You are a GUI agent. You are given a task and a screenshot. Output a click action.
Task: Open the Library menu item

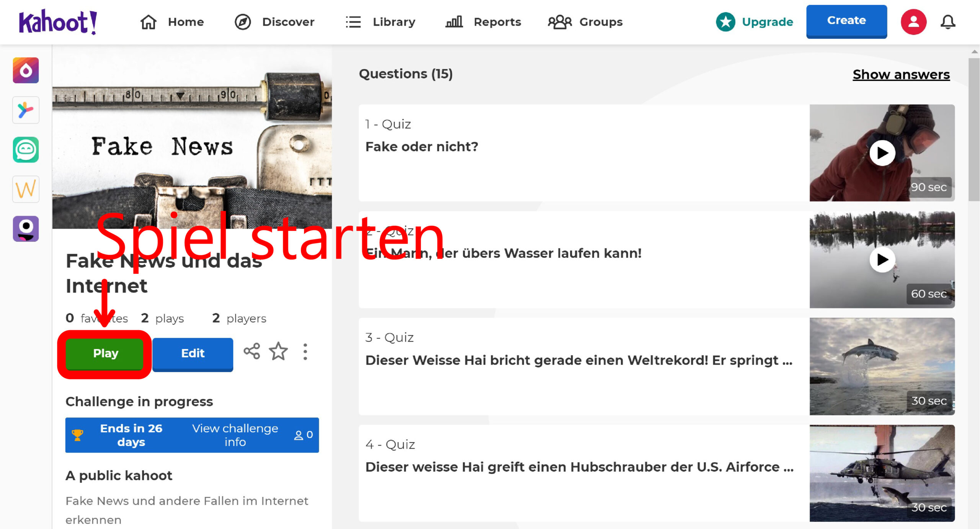pos(380,22)
